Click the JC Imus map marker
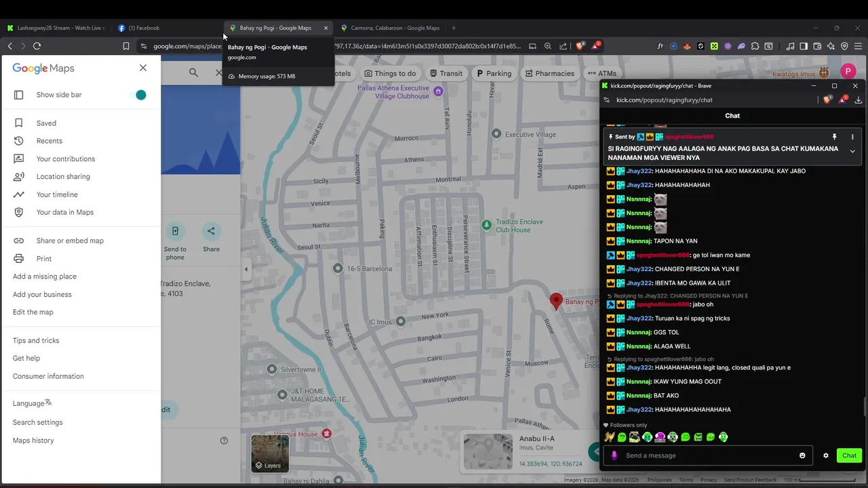Viewport: 868px width, 488px height. click(401, 321)
